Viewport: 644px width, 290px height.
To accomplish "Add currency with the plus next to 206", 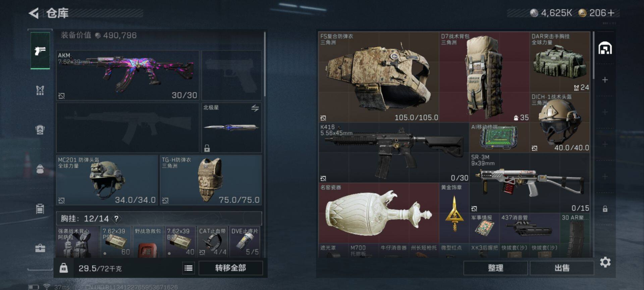I will coord(611,13).
